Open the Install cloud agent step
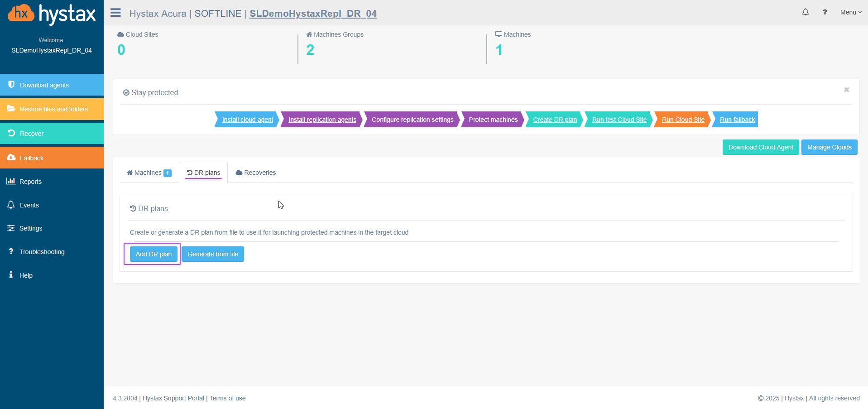The image size is (868, 409). click(247, 120)
